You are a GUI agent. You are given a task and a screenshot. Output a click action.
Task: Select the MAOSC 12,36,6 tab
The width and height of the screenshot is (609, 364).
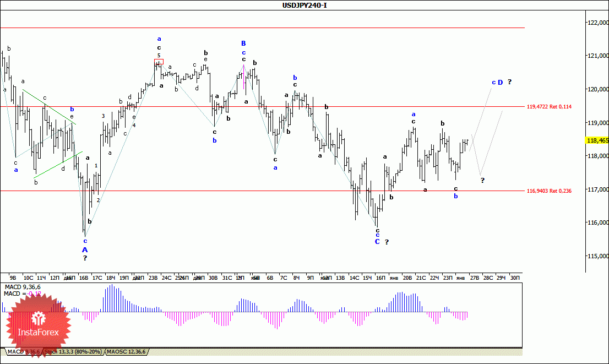[x=126, y=351]
